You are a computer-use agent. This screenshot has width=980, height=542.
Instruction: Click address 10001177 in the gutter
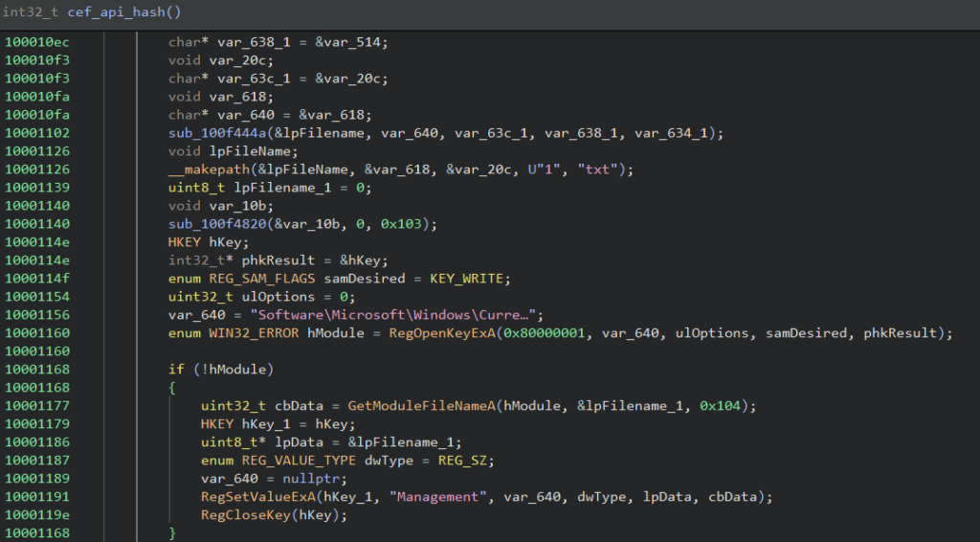tap(37, 406)
